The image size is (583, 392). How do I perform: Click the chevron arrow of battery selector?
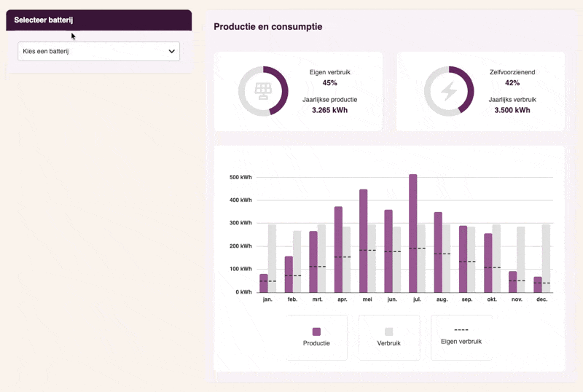(x=172, y=52)
